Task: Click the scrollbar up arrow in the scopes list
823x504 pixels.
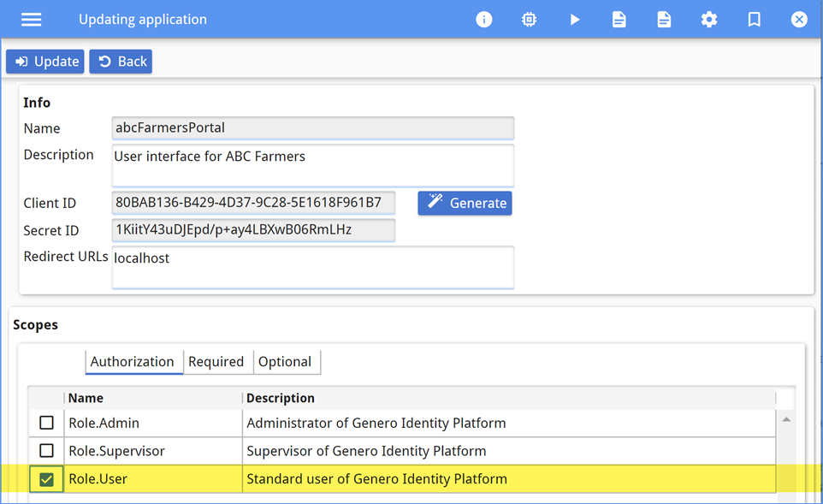Action: (x=785, y=418)
